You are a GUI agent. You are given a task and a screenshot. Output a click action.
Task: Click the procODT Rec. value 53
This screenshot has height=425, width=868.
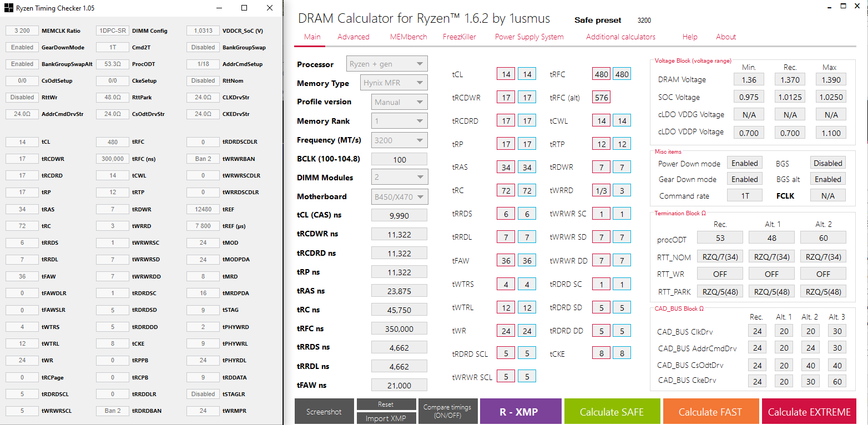[x=720, y=238]
